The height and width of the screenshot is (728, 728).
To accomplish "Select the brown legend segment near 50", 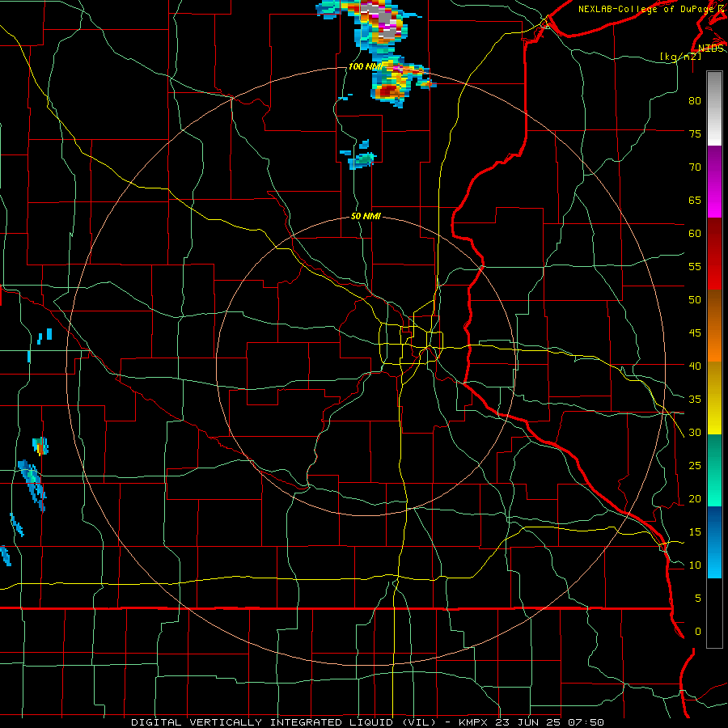I will tap(714, 309).
